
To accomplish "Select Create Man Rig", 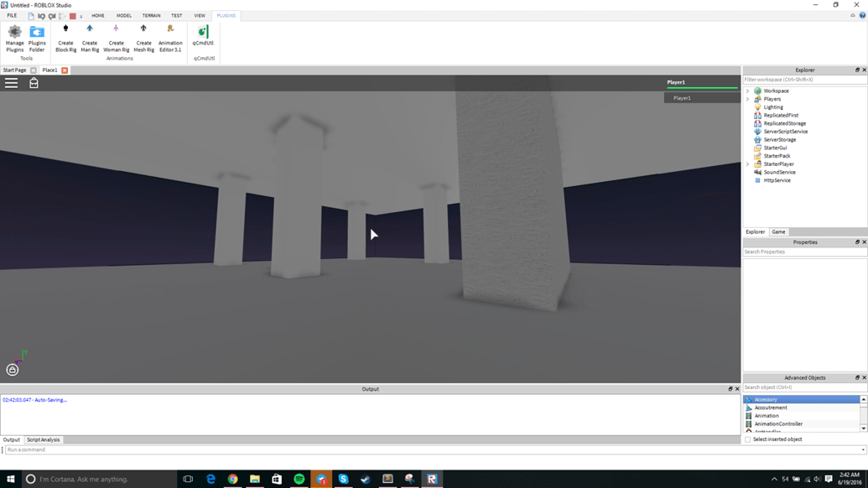I will [90, 35].
